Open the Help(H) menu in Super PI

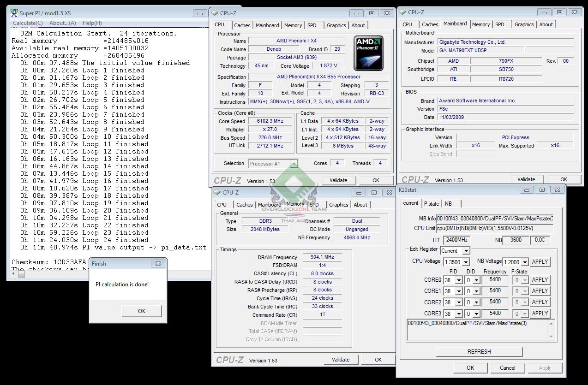pyautogui.click(x=92, y=23)
